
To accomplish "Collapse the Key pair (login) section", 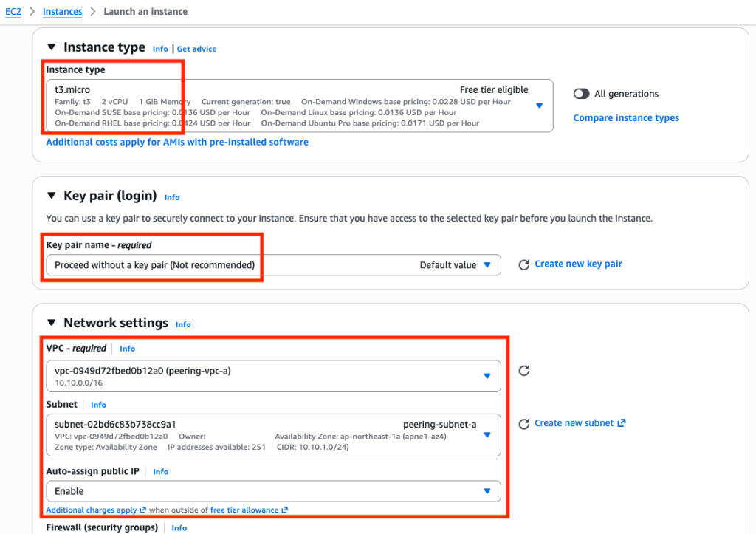I will 52,196.
